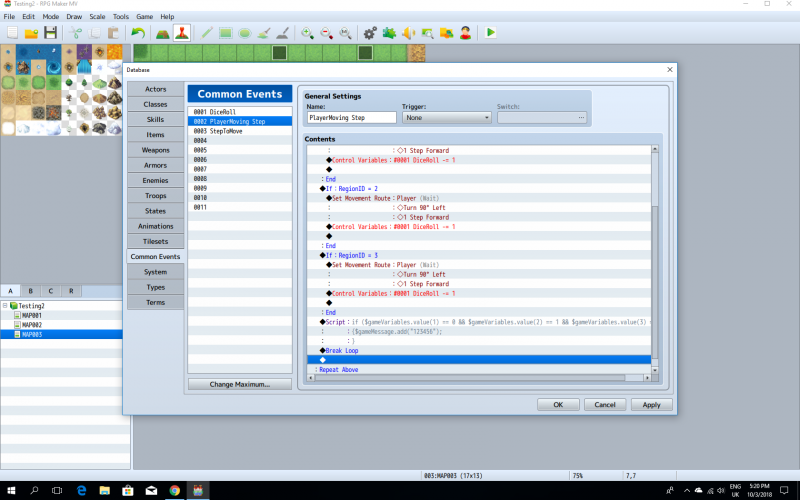Image resolution: width=800 pixels, height=500 pixels.
Task: Click the Zoom In magnifier icon
Action: click(307, 33)
